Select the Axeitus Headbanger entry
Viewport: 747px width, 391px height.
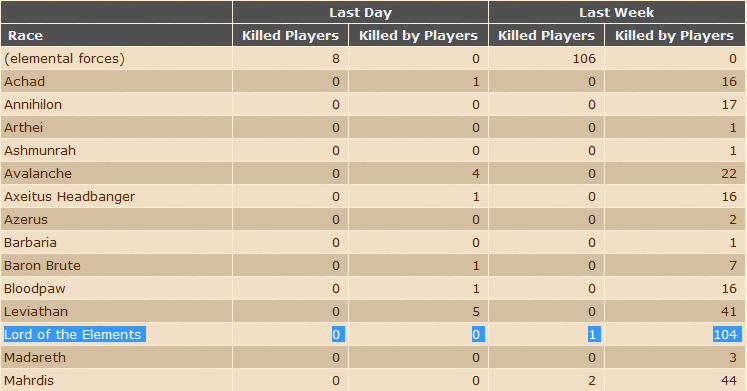pos(70,197)
